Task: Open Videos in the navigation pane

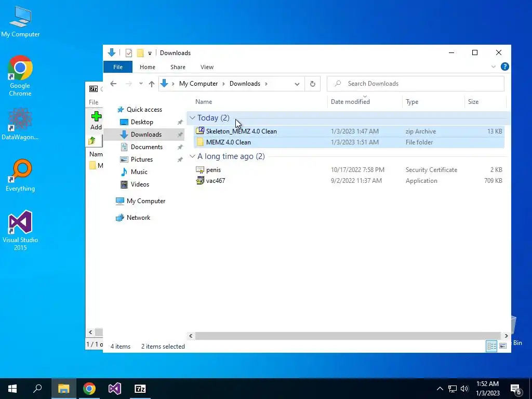Action: (x=140, y=184)
